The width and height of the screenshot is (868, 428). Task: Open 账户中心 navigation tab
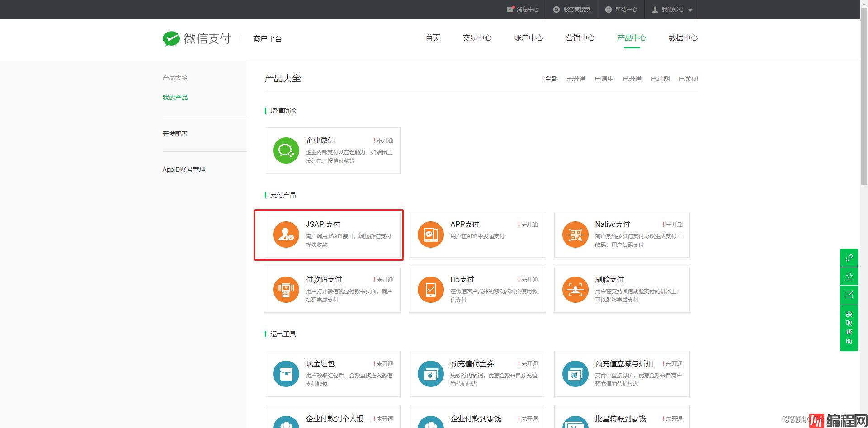point(528,38)
